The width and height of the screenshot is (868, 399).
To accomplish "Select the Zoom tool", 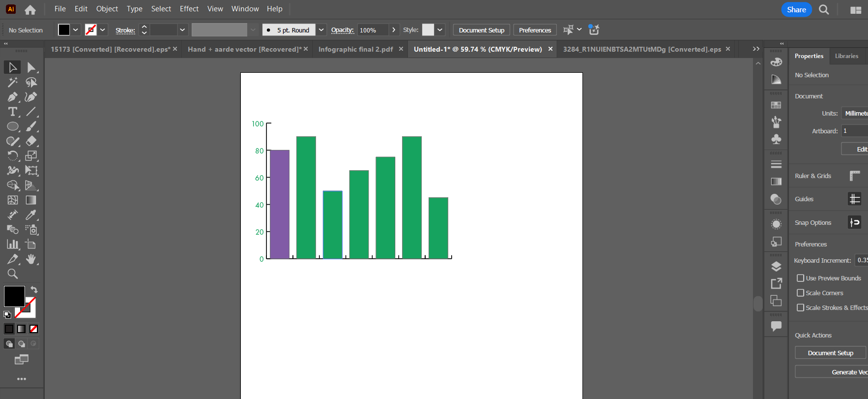I will (12, 274).
